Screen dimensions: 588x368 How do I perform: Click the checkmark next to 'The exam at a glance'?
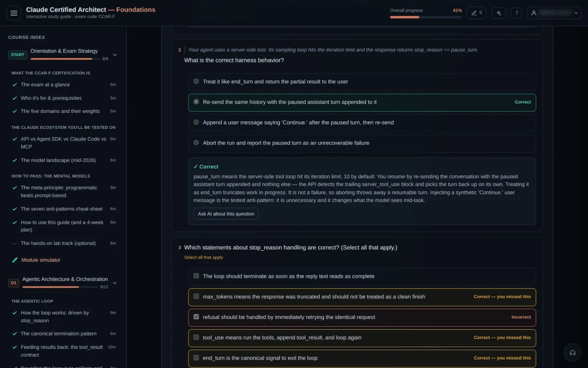coord(15,85)
